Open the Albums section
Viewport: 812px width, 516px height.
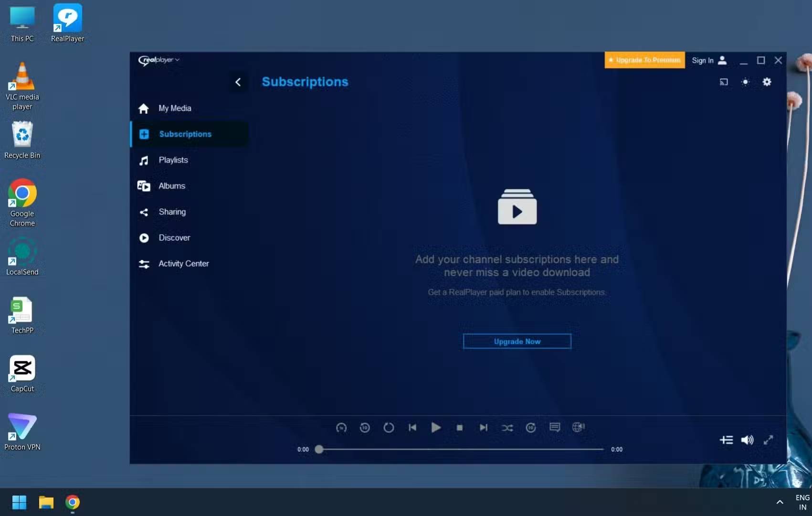tap(189, 186)
